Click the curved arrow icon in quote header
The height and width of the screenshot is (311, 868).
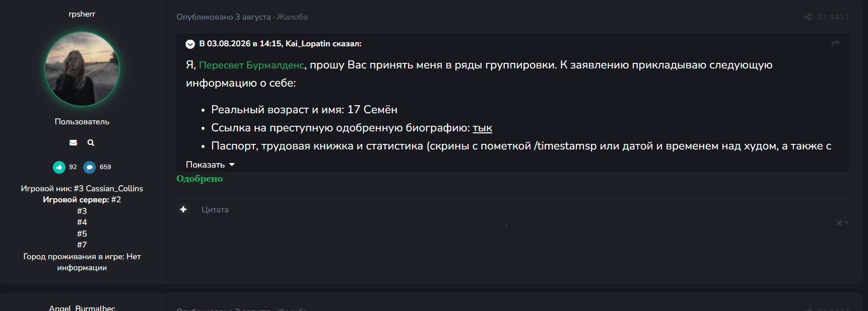(x=835, y=43)
